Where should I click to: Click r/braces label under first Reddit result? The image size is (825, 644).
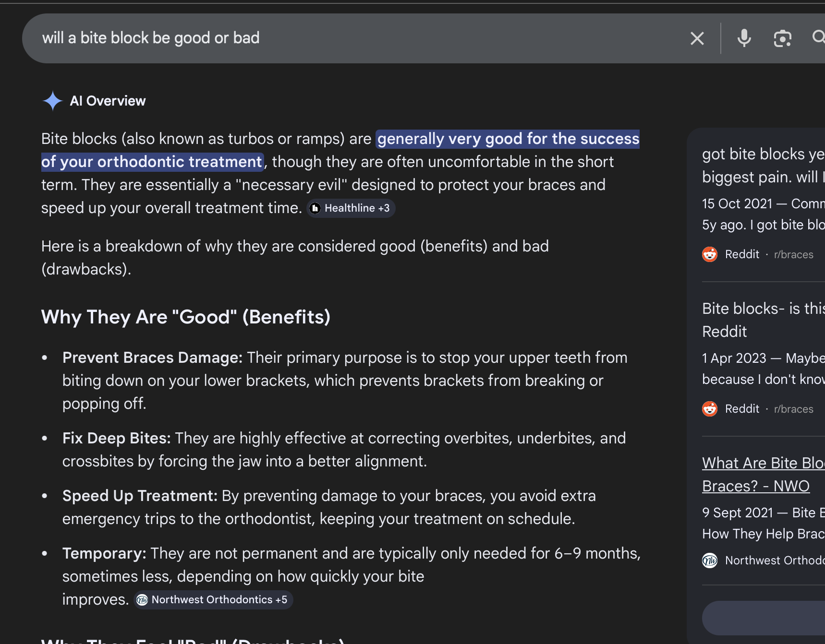[793, 255]
